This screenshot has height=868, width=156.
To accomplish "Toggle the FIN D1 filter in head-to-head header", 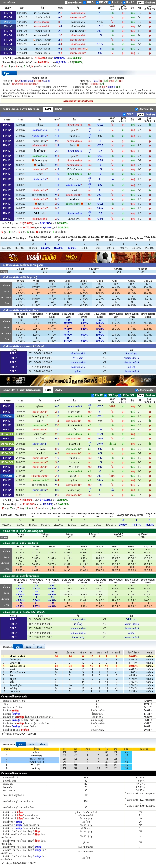I will click(x=85, y=2).
